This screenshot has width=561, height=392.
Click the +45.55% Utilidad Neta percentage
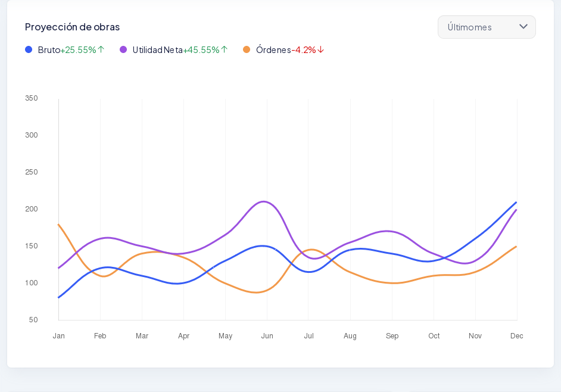pos(201,49)
